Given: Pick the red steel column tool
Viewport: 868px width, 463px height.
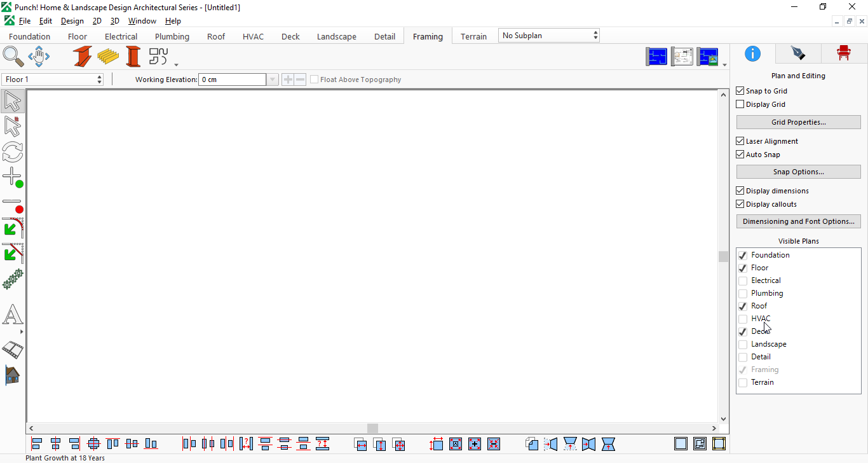Looking at the screenshot, I should [133, 57].
